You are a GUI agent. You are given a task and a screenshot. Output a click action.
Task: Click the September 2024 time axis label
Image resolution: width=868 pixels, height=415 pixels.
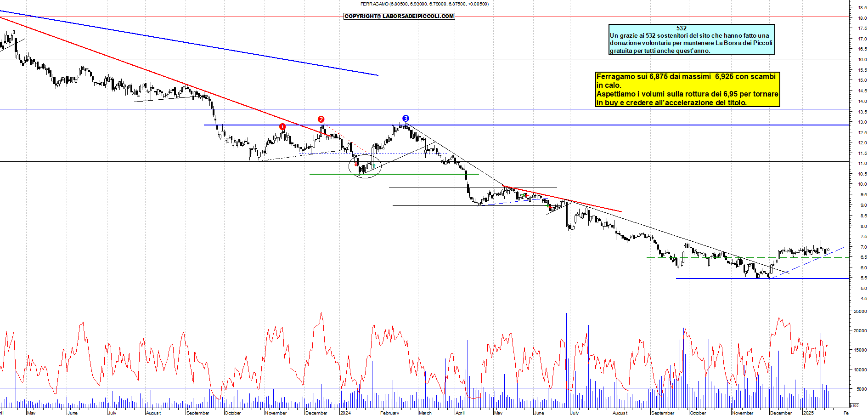(663, 413)
